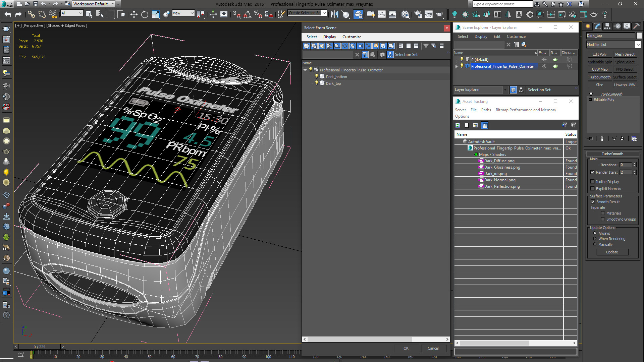Viewport: 644px width, 362px height.
Task: Click the Refresh icon in Asset Tracking
Action: (x=458, y=125)
